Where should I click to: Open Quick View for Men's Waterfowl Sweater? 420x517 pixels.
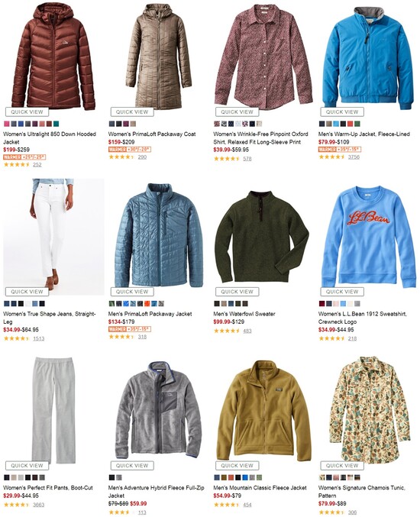[x=237, y=292]
